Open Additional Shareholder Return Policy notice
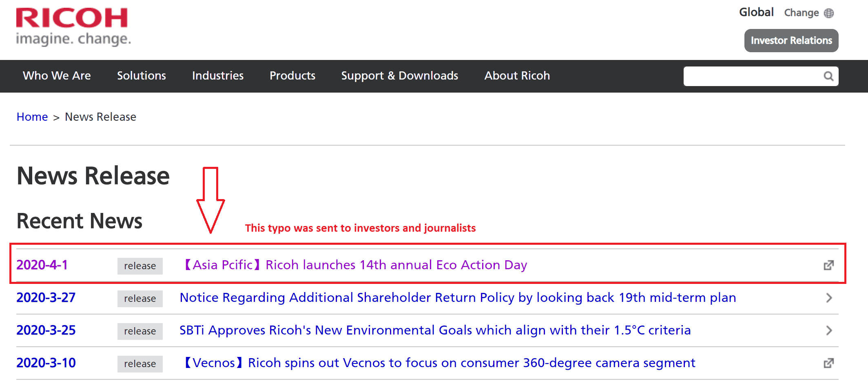Image resolution: width=868 pixels, height=381 pixels. click(458, 298)
